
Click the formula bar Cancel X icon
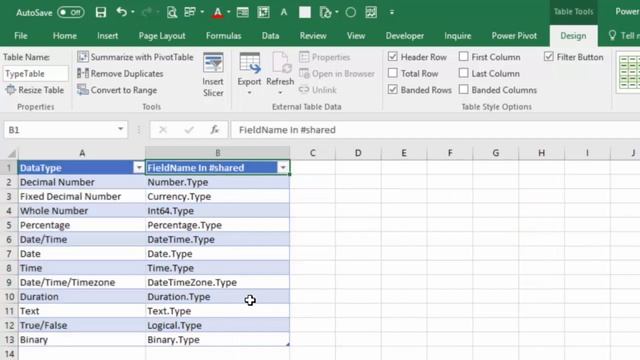(x=163, y=130)
